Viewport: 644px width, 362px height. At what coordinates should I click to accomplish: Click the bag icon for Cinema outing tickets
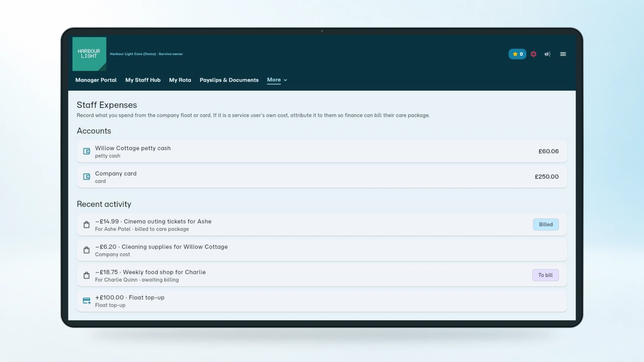[87, 225]
